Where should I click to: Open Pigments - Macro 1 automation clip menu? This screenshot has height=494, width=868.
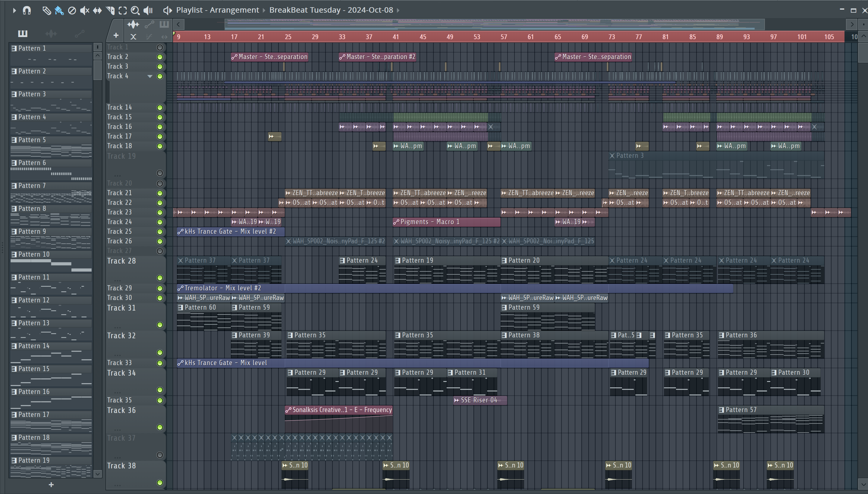point(396,222)
